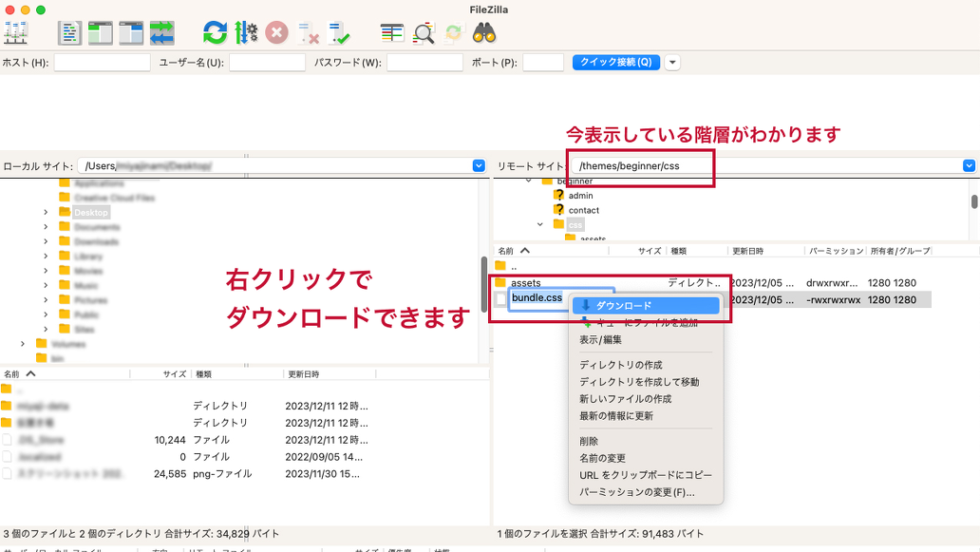Click the クイック接続 button
The height and width of the screenshot is (552, 980).
click(615, 63)
